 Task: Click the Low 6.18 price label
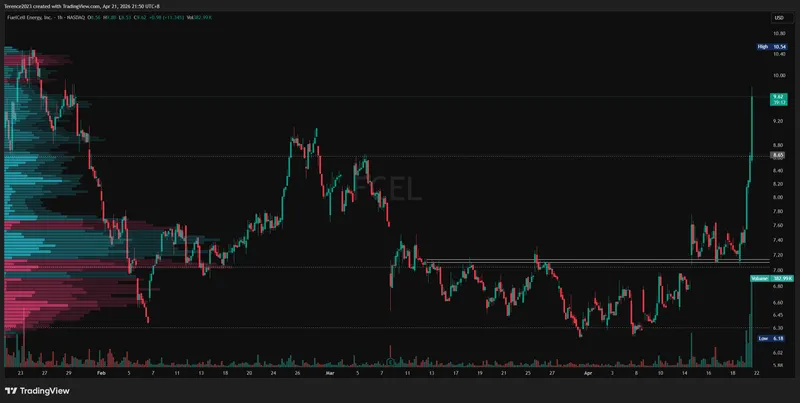(772, 338)
